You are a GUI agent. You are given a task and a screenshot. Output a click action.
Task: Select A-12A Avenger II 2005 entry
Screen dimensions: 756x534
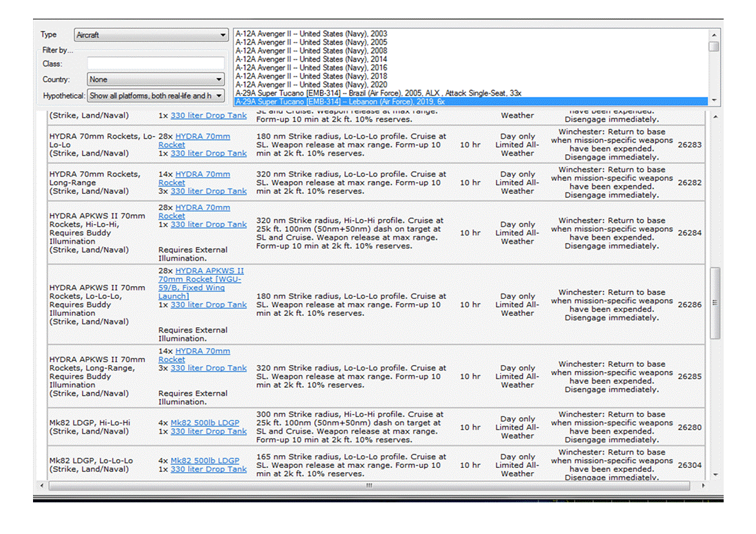311,42
